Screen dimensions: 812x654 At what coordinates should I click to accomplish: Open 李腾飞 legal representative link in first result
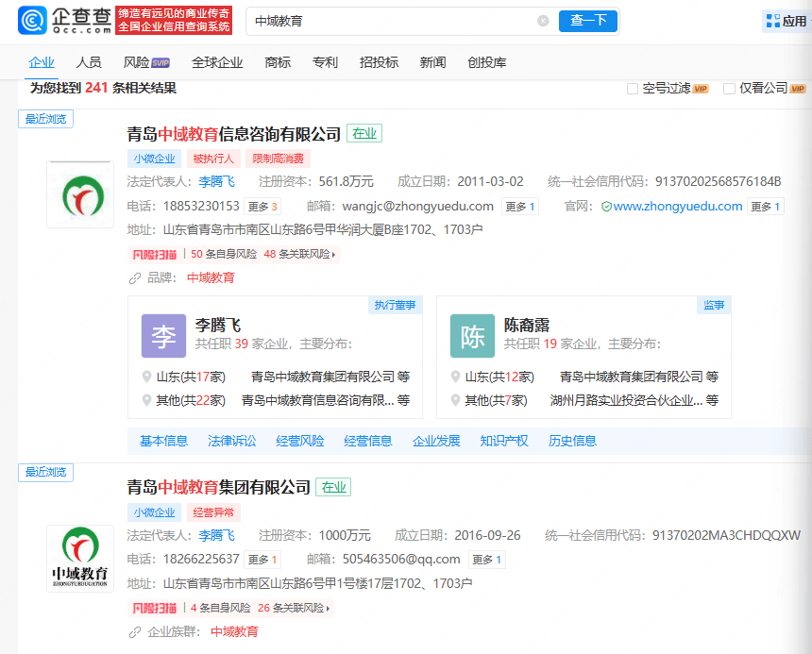pyautogui.click(x=216, y=181)
